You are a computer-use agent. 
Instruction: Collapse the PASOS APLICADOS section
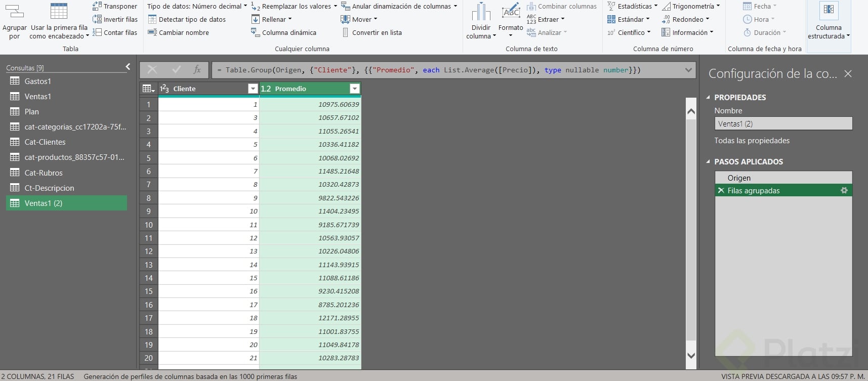coord(708,161)
